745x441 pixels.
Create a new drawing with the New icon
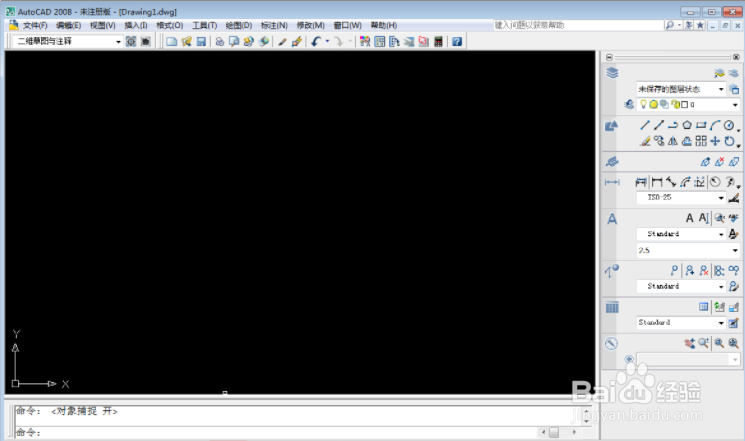(x=172, y=42)
